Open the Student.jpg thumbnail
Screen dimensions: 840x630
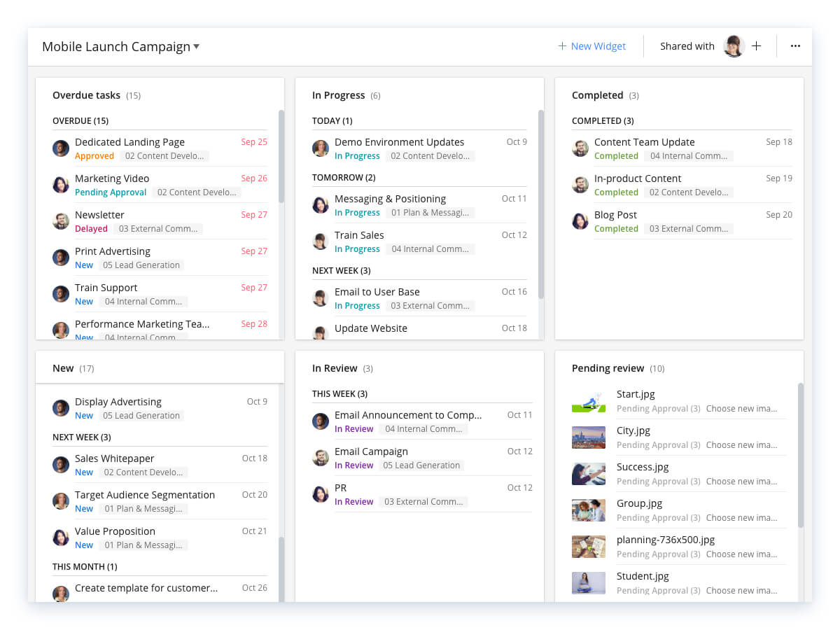point(589,583)
